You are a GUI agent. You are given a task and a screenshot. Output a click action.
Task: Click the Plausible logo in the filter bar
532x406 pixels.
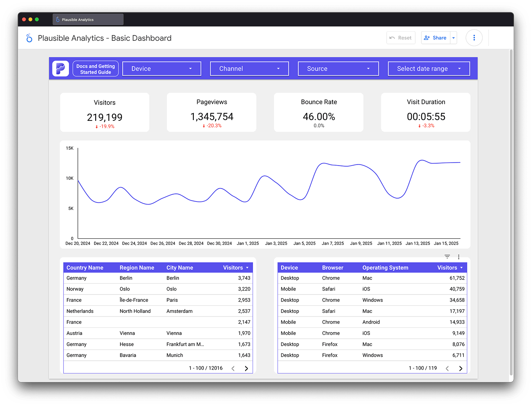click(x=60, y=68)
